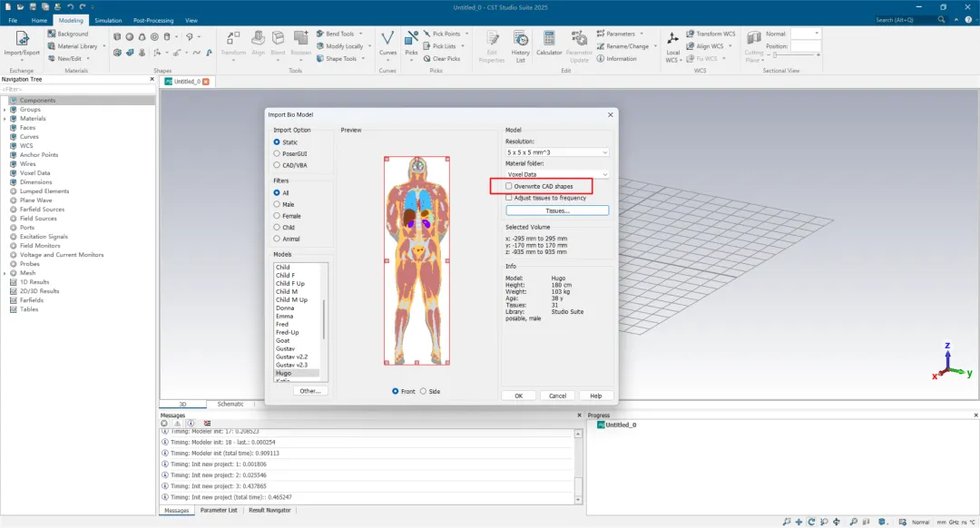The image size is (980, 528).
Task: Open the Resolution dropdown
Action: (x=557, y=152)
